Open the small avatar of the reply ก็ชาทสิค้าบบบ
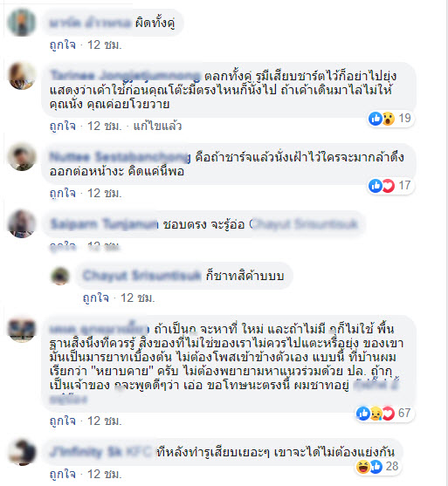This screenshot has width=448, height=486. (60, 276)
